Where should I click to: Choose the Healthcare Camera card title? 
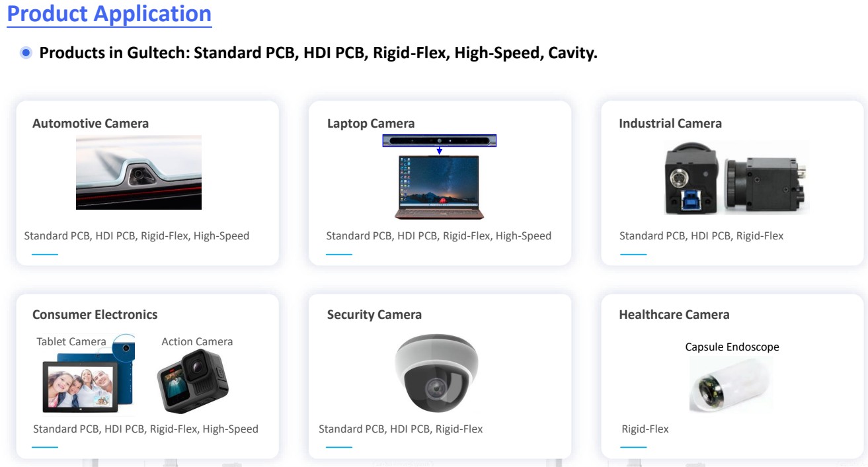(x=674, y=315)
